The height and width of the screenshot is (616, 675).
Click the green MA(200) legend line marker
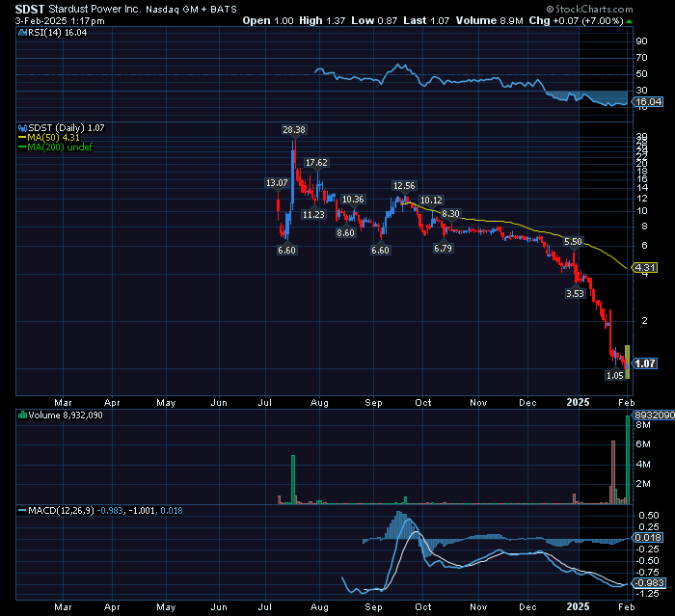tap(22, 147)
